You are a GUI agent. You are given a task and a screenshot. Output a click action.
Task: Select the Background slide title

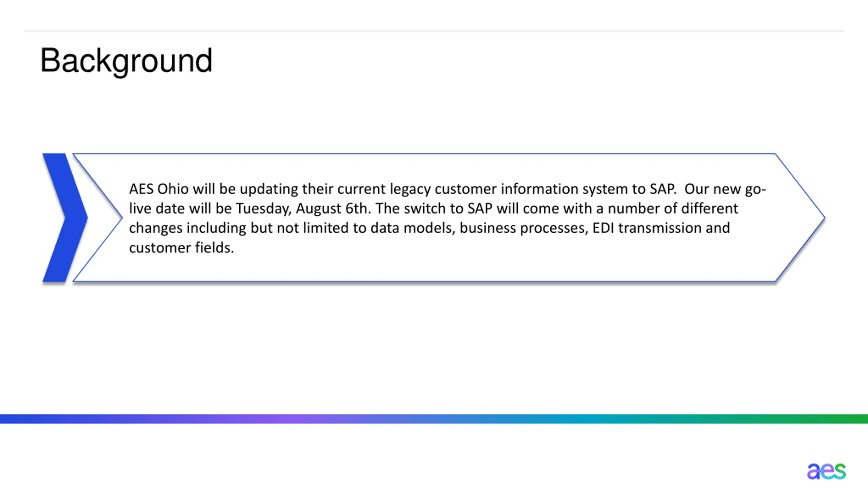[126, 61]
